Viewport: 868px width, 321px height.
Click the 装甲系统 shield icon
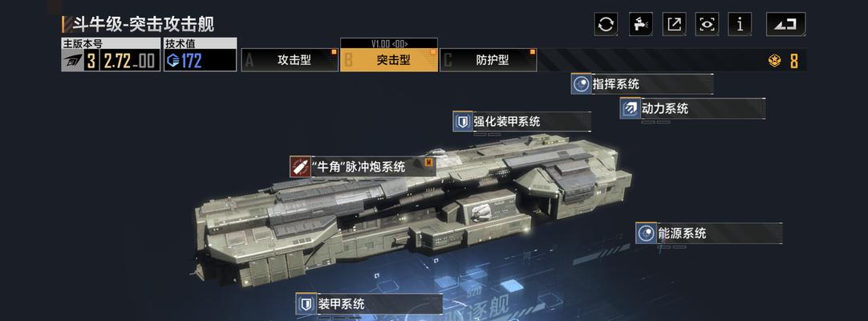[x=306, y=303]
